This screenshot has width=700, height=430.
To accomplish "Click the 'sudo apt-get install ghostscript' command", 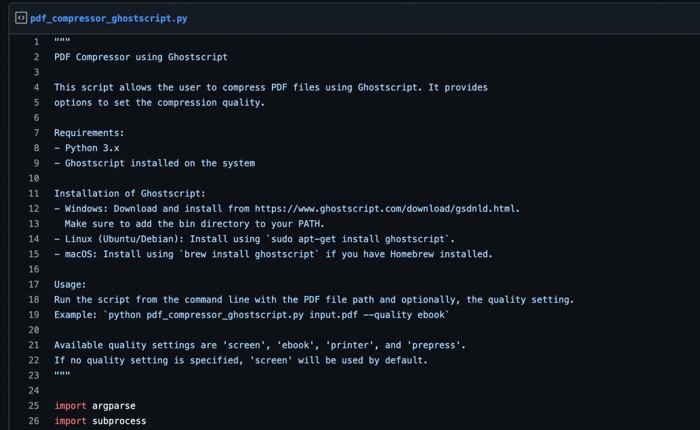I will [358, 239].
